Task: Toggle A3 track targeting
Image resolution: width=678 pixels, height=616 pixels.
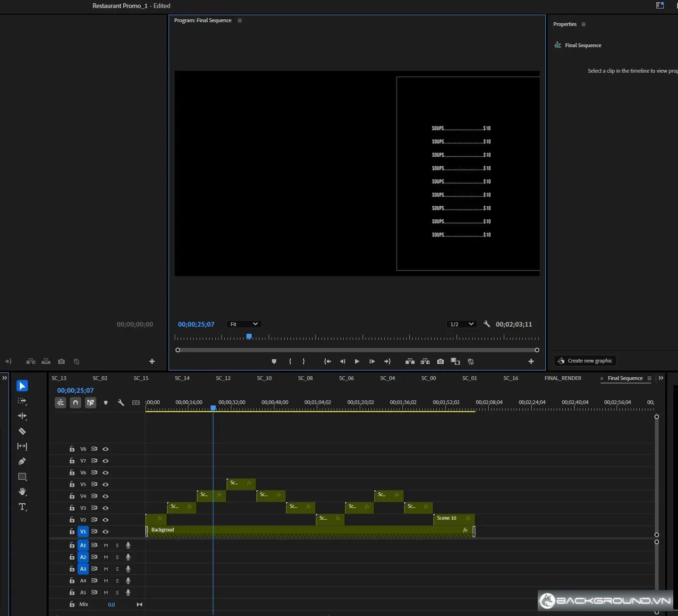Action: (x=83, y=569)
